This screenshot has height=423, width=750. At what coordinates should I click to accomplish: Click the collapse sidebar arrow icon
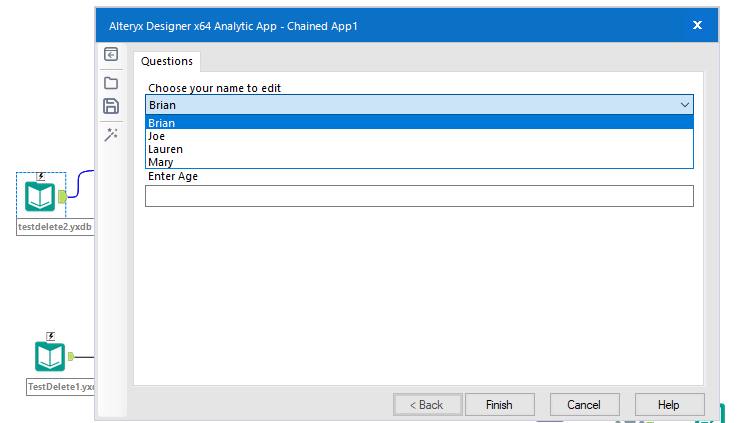[x=111, y=55]
